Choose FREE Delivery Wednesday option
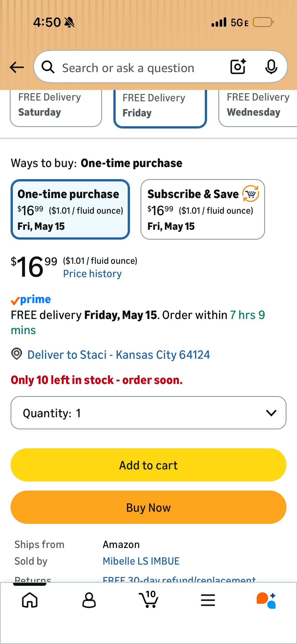Image resolution: width=297 pixels, height=644 pixels. point(258,108)
